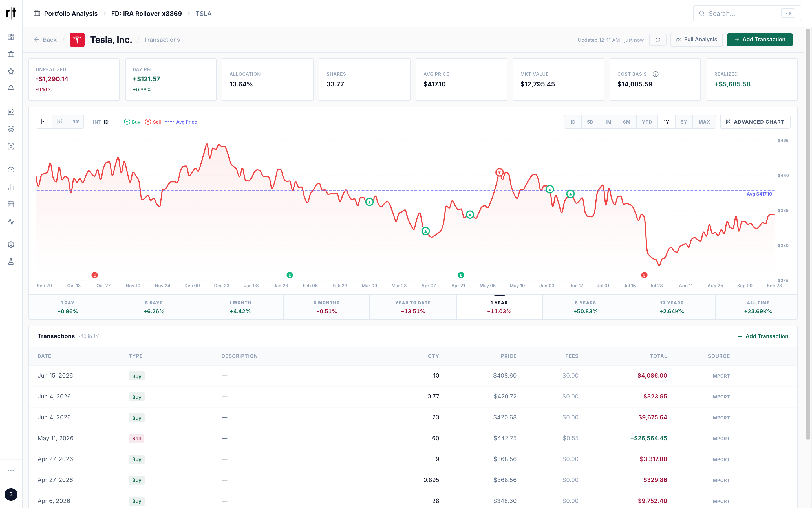
Task: Select the 10 Years performance tile
Action: 672,307
